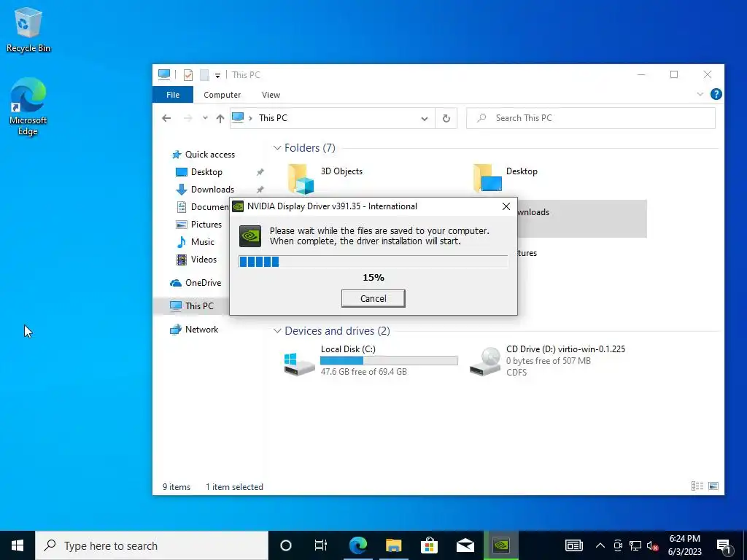The height and width of the screenshot is (560, 747).
Task: Refresh the This PC view
Action: pos(446,118)
